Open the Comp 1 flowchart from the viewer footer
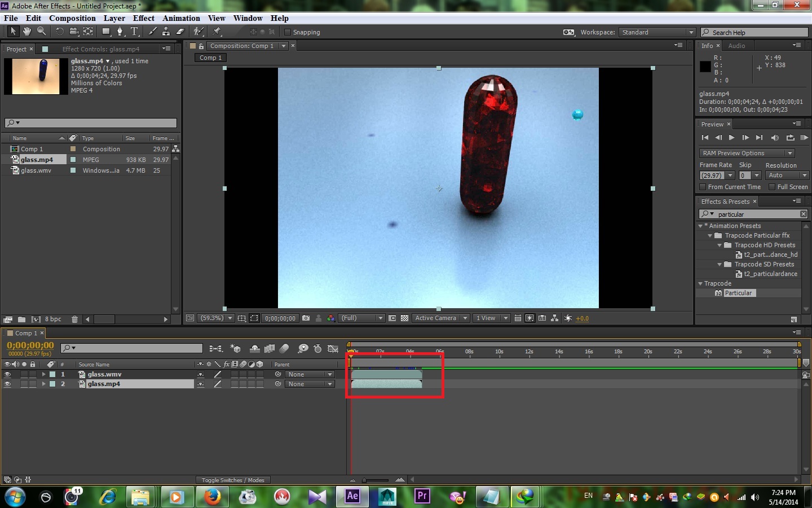Screen dimensions: 812x508 pos(554,318)
